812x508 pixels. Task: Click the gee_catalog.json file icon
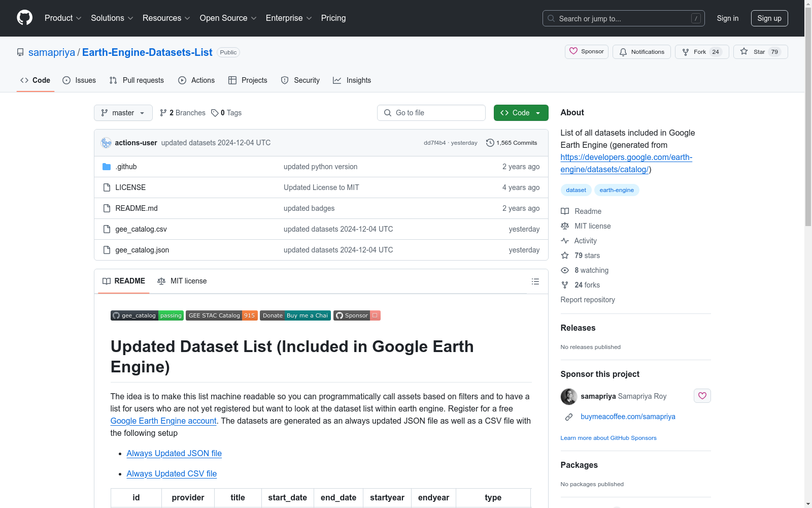[x=107, y=250]
